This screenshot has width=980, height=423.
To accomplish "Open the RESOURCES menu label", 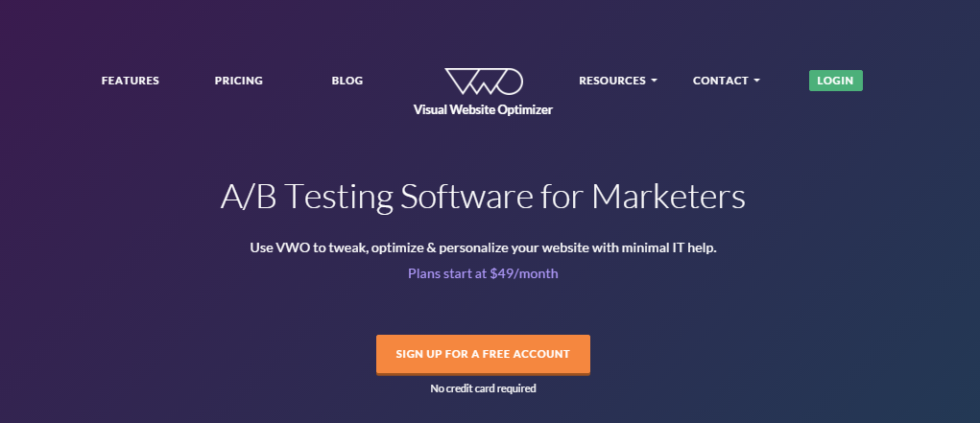I will click(x=611, y=81).
